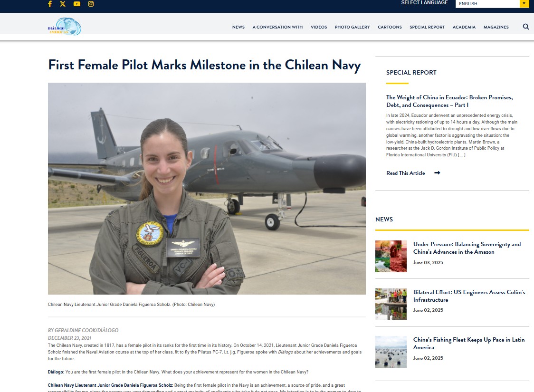Click the Read This Article link
This screenshot has height=392, width=534.
[x=406, y=173]
